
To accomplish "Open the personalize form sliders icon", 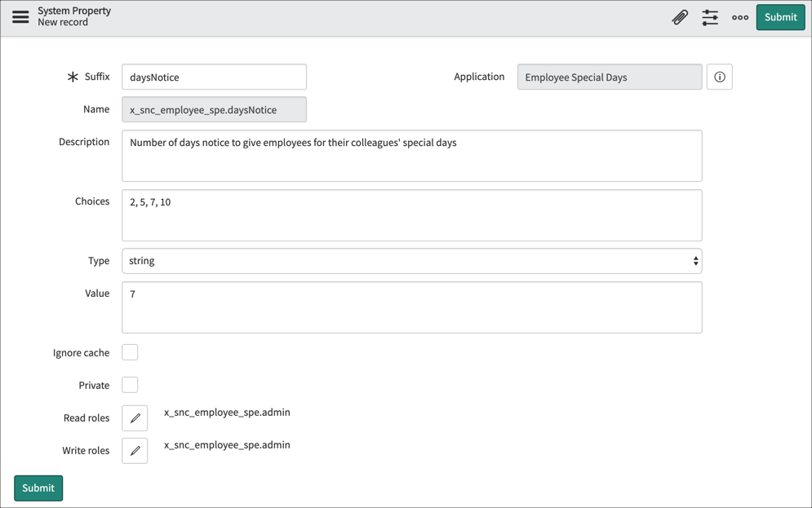I will pos(710,17).
